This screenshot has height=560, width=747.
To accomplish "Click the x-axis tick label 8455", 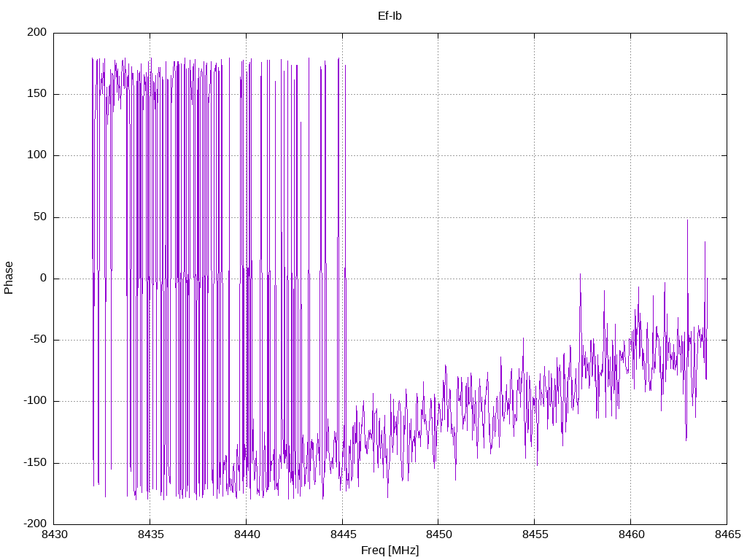I will click(535, 534).
